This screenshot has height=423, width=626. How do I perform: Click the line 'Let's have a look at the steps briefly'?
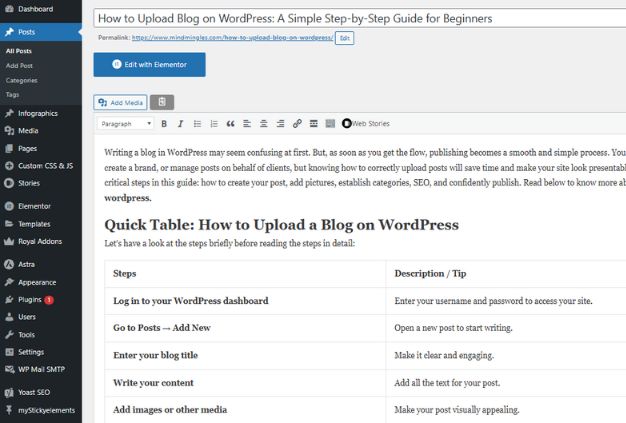(230, 243)
